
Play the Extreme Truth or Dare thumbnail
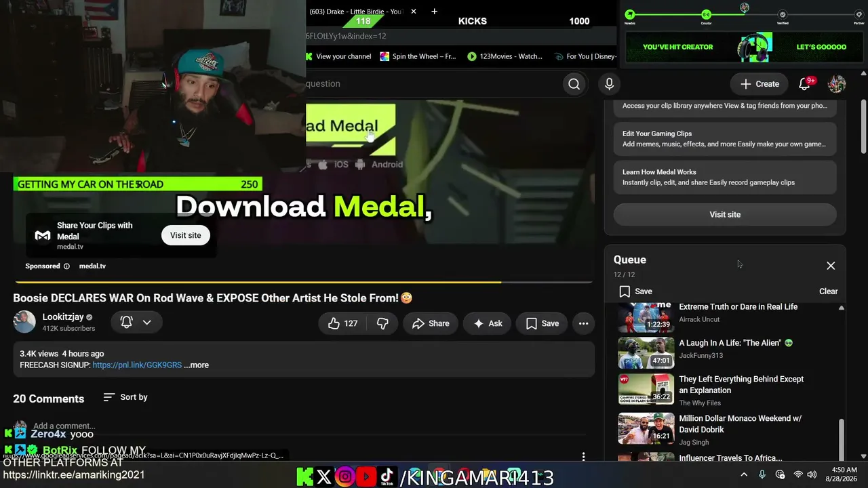(x=646, y=318)
